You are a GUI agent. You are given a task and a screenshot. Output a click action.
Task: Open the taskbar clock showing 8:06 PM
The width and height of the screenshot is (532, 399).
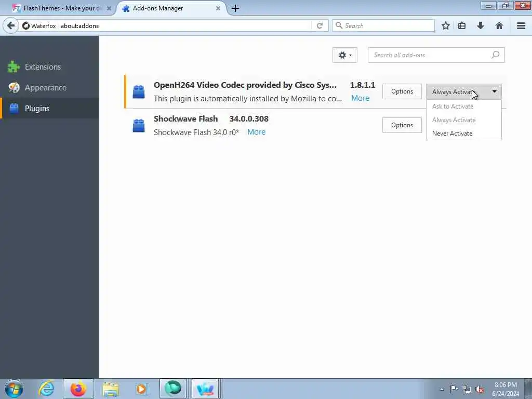506,389
